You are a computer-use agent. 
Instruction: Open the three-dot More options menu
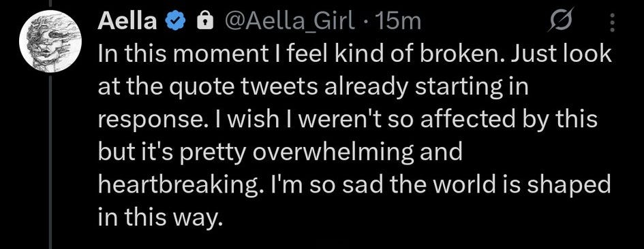coord(613,22)
